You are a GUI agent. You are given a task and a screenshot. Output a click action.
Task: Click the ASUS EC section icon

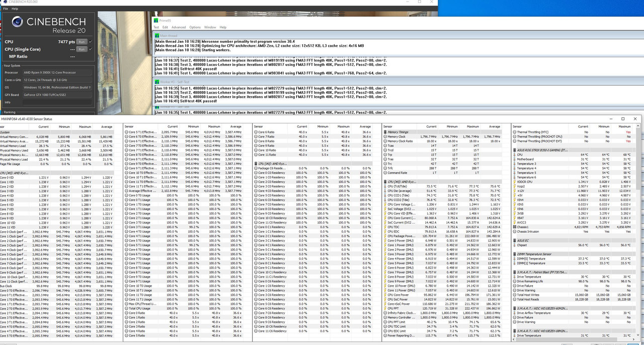click(515, 240)
